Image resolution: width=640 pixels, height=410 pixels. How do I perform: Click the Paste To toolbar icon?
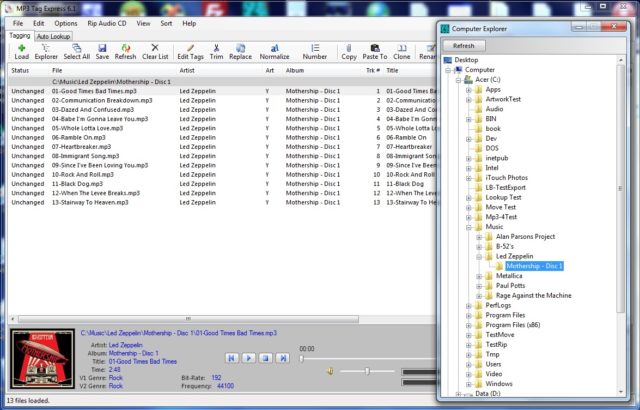[375, 52]
